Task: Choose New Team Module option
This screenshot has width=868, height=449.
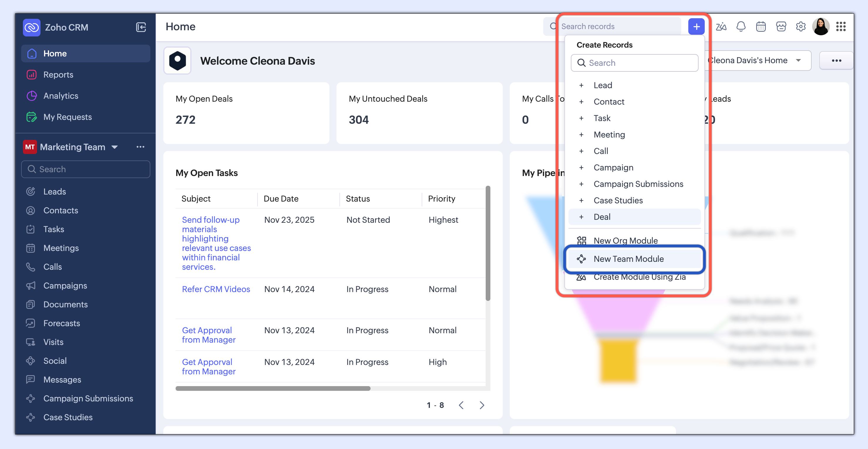Action: click(628, 259)
